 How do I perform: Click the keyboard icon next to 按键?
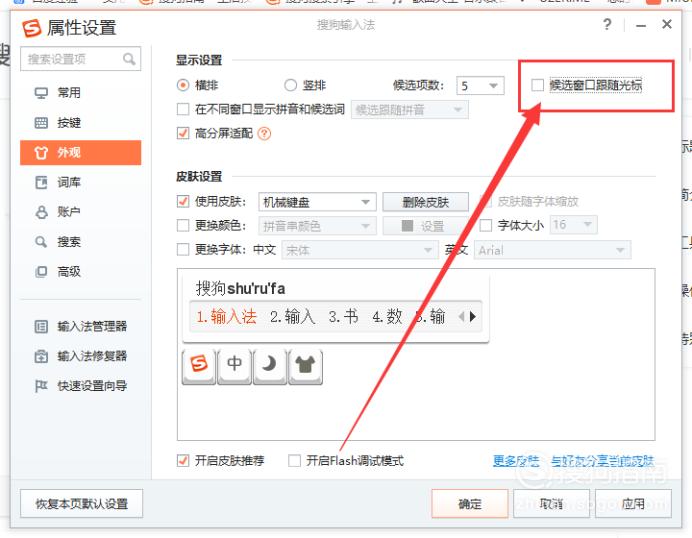pos(41,123)
